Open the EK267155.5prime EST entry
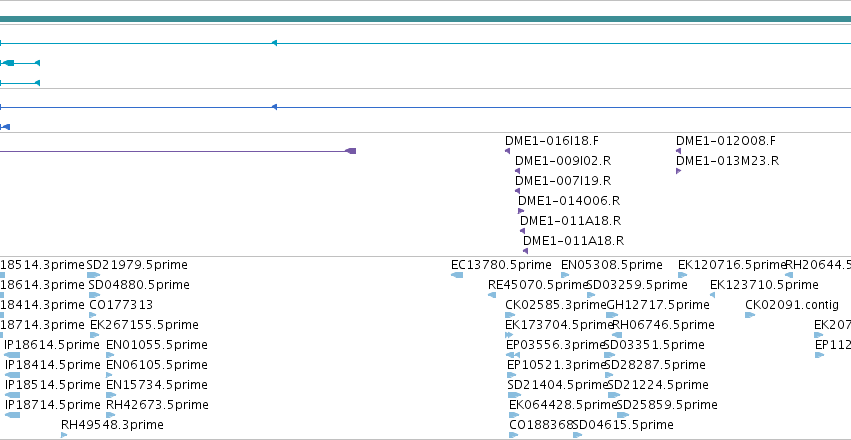 tap(144, 325)
